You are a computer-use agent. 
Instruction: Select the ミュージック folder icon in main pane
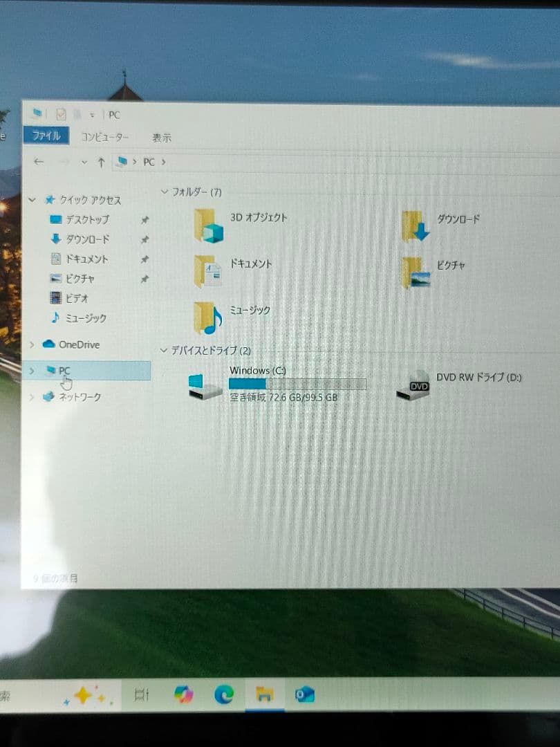point(208,317)
